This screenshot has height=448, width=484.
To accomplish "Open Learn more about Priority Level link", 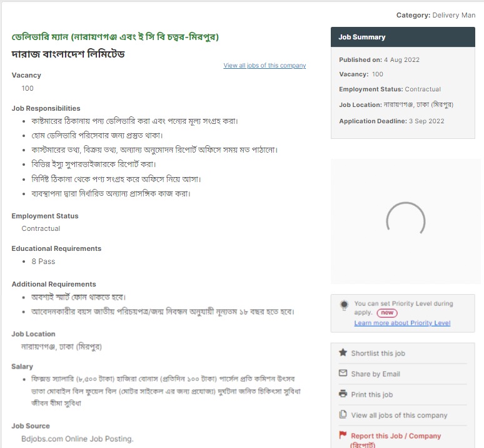I will [402, 323].
